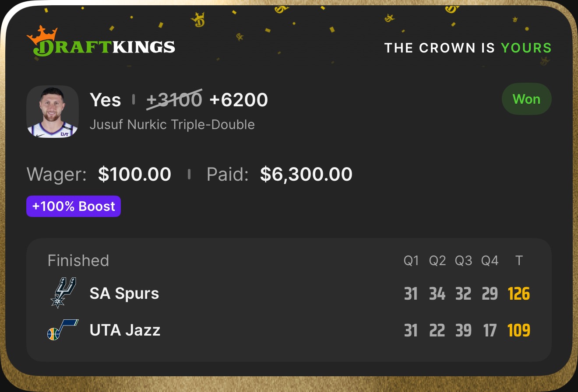Click the Q4 column header

point(490,261)
